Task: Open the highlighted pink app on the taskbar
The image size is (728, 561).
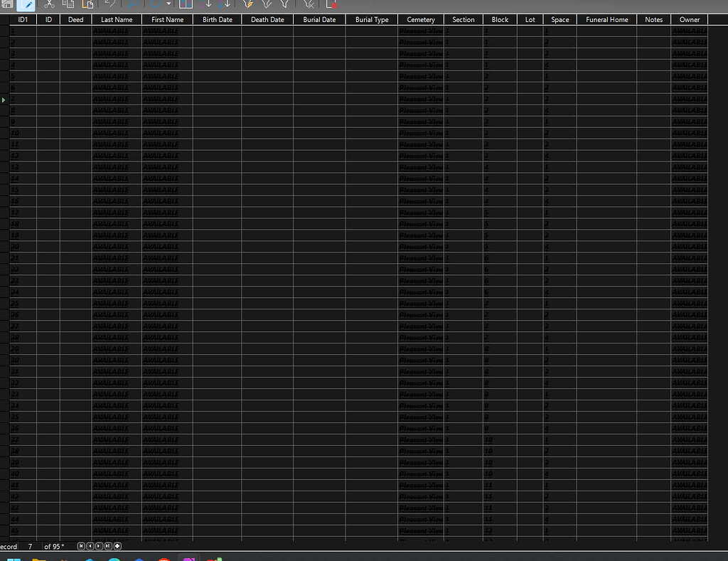Action: (x=188, y=558)
